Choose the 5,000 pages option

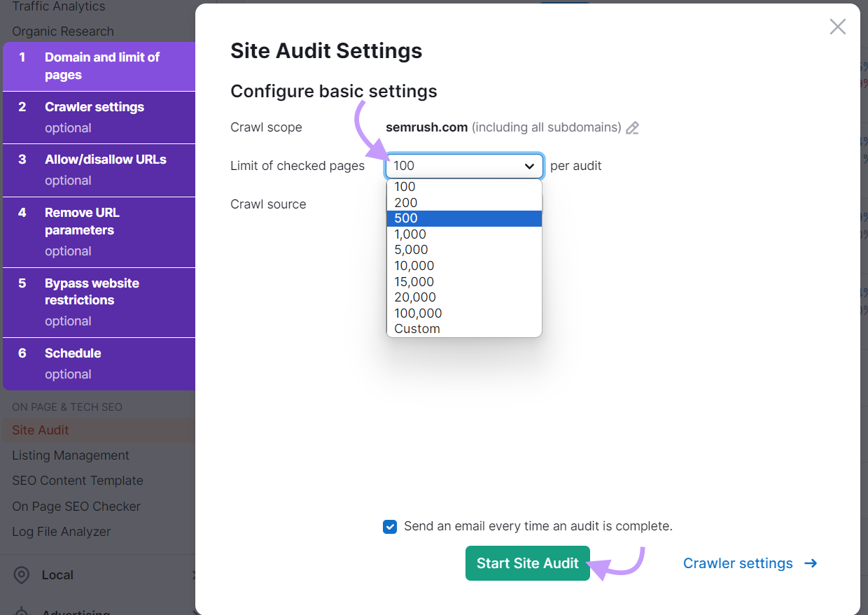click(464, 250)
